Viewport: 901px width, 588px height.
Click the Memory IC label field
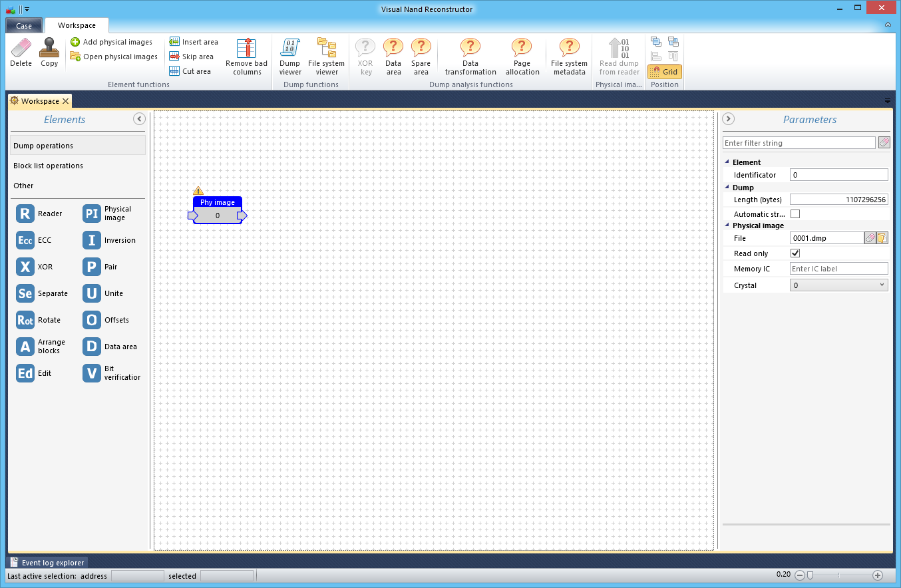[838, 269]
